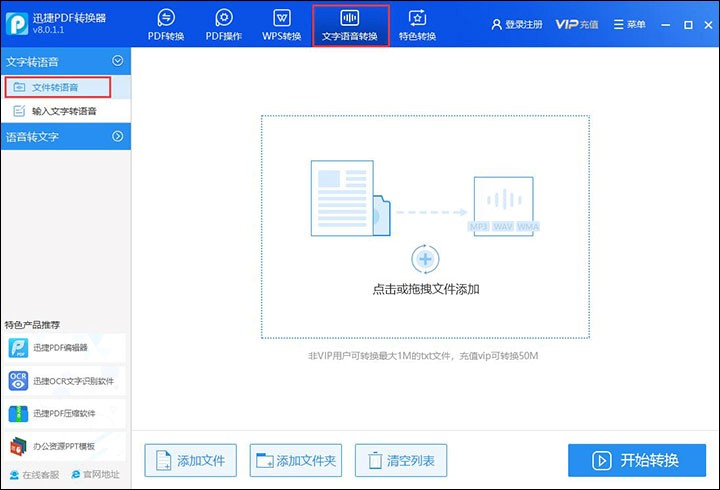The image size is (720, 490).
Task: Open 迅捷OCR文字识别软件 recommendation
Action: point(65,381)
